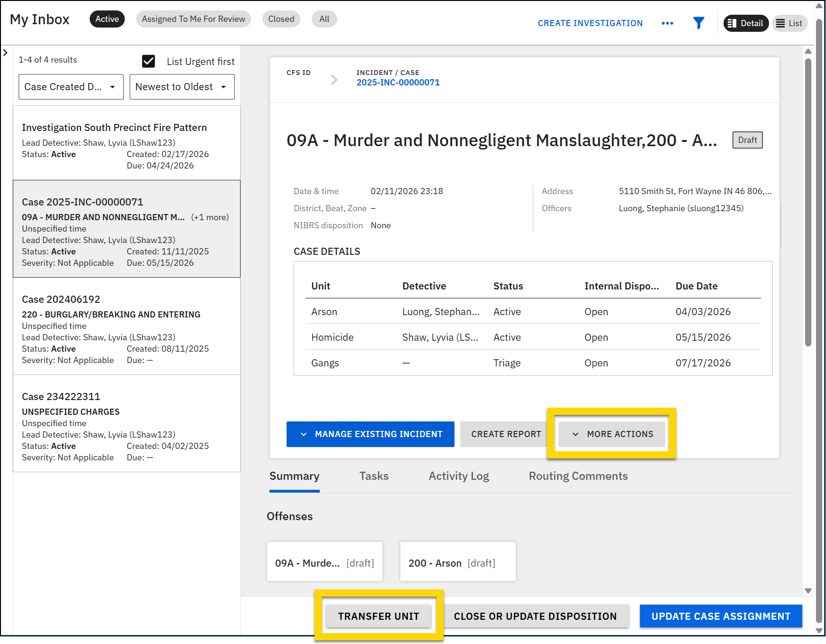Toggle the Closed filter pill
Viewport: 826px width, 644px height.
click(281, 19)
